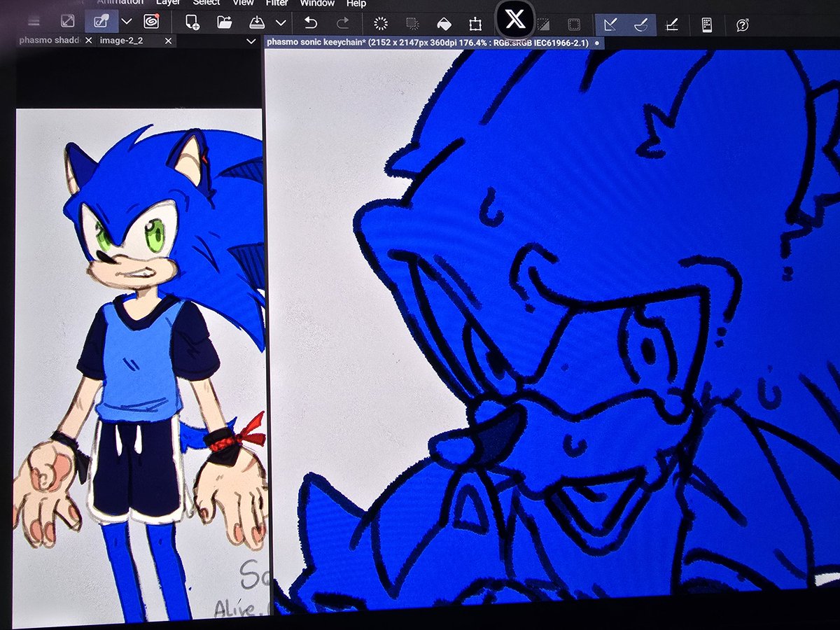The image size is (840, 630).
Task: Open the Help menu
Action: click(x=356, y=3)
